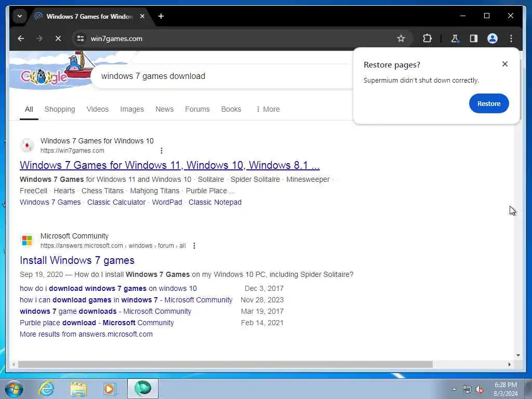This screenshot has width=532, height=399.
Task: Click the blue Restore button
Action: pos(489,103)
